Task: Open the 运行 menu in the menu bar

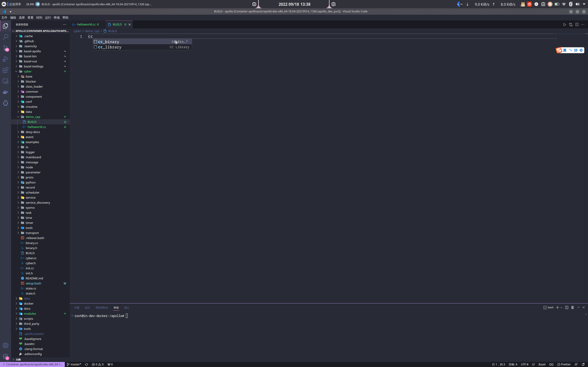Action: 48,17
